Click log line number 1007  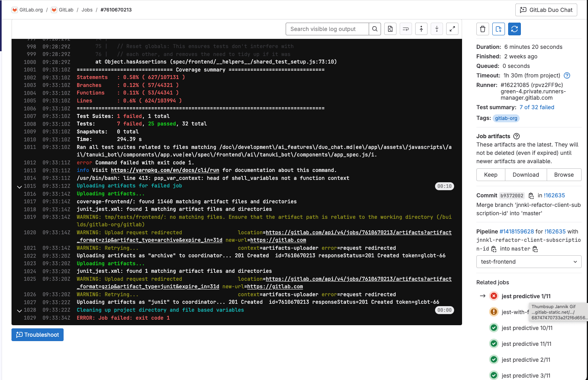(x=30, y=116)
